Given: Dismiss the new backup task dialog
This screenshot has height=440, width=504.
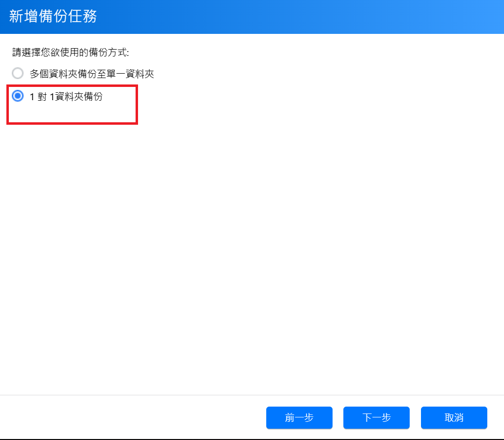Looking at the screenshot, I should [454, 417].
